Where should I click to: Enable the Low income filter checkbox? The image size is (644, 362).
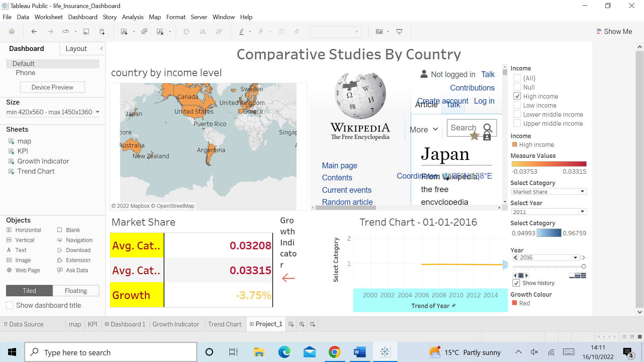coord(517,105)
